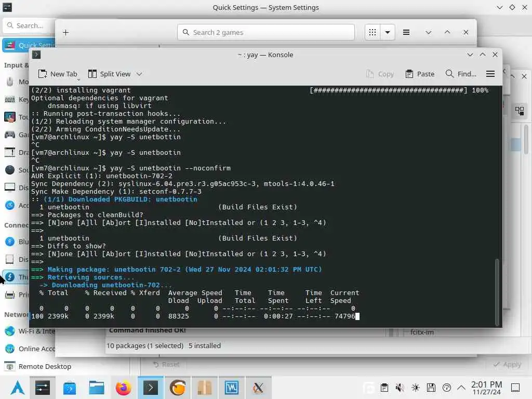Click the Konsole terminal icon in title bar

(36, 55)
